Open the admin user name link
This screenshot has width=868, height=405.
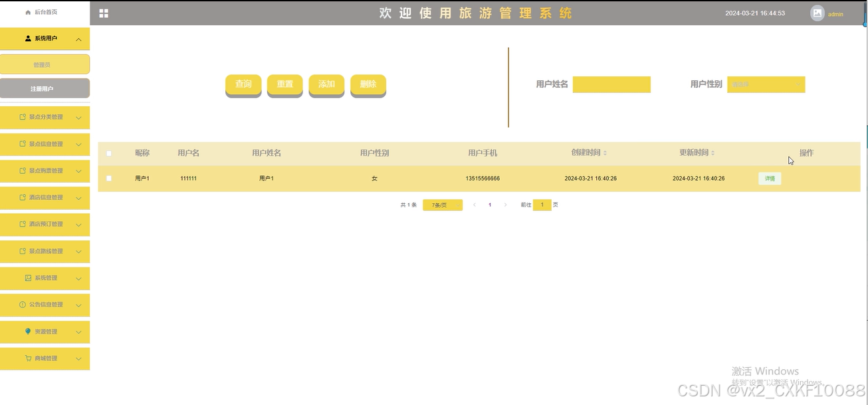click(x=835, y=14)
